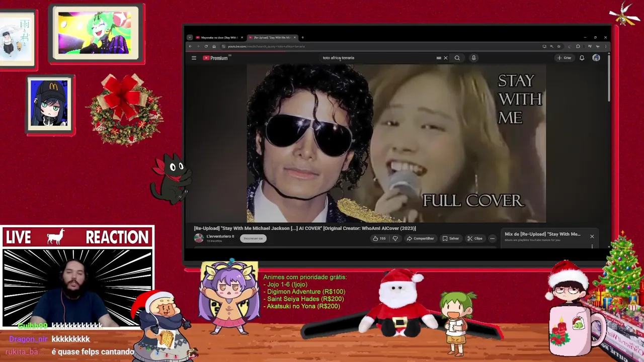Click the browser home button
Image resolution: width=644 pixels, height=362 pixels.
[214, 46]
